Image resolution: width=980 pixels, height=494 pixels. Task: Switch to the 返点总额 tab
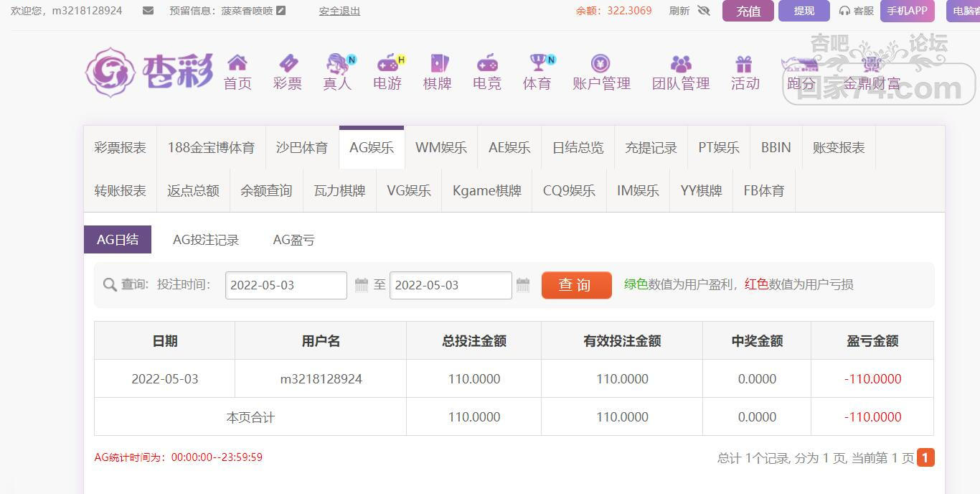[193, 190]
